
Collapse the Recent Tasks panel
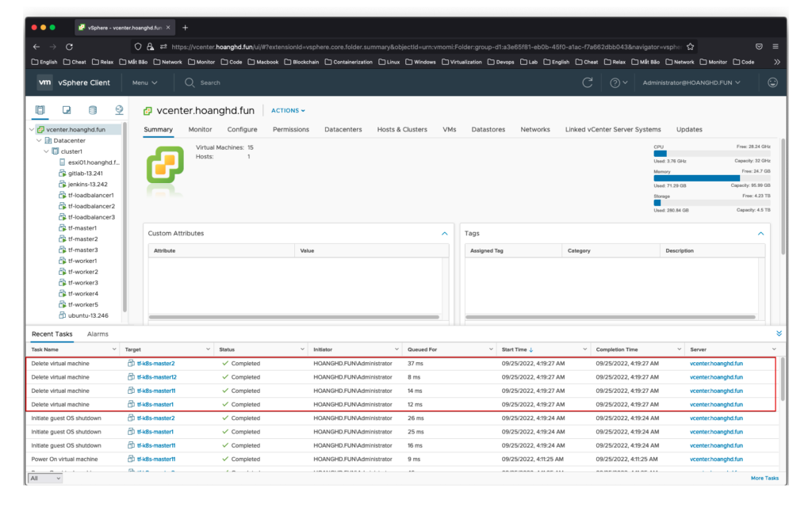779,334
